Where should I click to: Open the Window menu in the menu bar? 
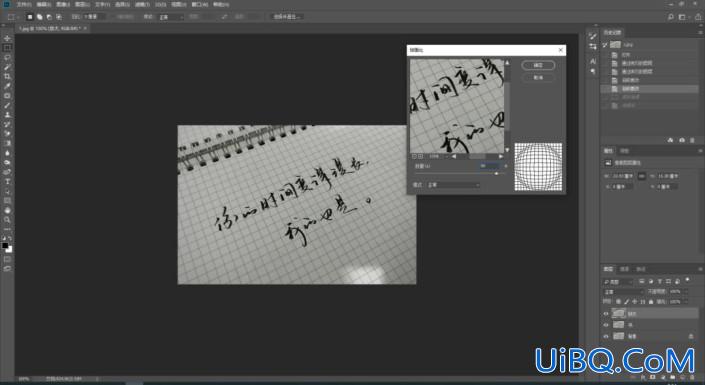coord(200,4)
